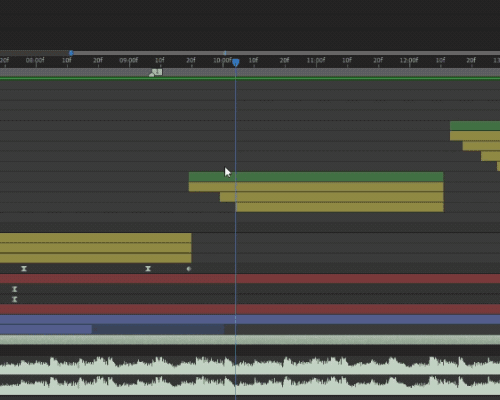500x400 pixels.
Task: Jump to 08:00f on the time ruler
Action: [35, 60]
